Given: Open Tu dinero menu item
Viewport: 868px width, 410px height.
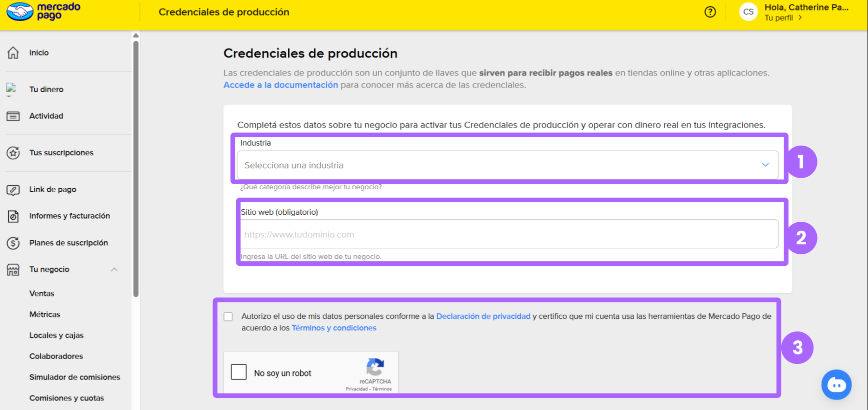Looking at the screenshot, I should pos(46,89).
